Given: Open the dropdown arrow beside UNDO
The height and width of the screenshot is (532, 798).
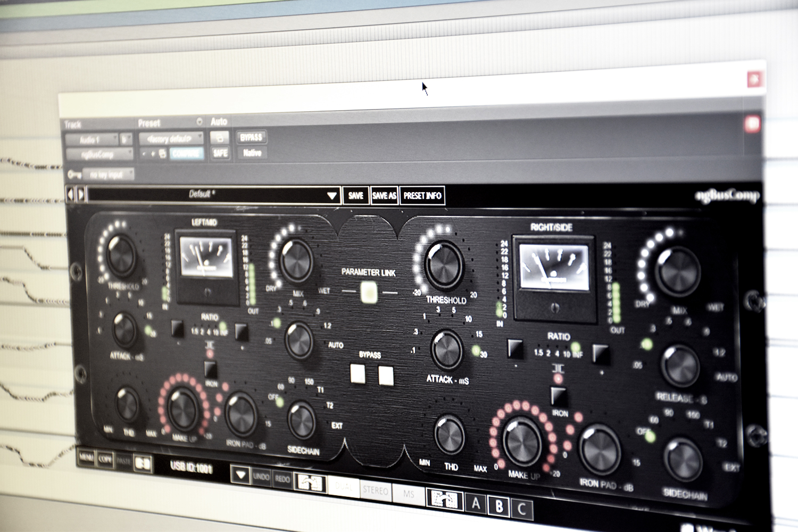Looking at the screenshot, I should (240, 475).
